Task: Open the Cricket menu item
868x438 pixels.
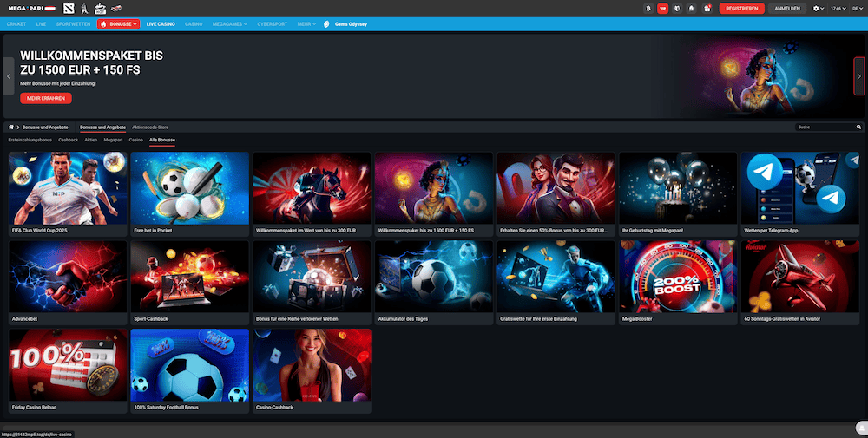Action: pyautogui.click(x=16, y=24)
